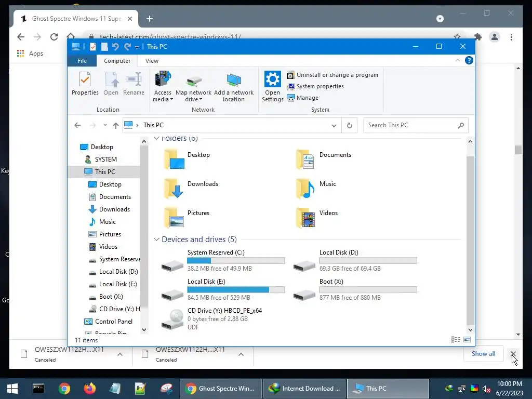The height and width of the screenshot is (399, 532).
Task: Select This PC in navigation tree
Action: click(105, 171)
